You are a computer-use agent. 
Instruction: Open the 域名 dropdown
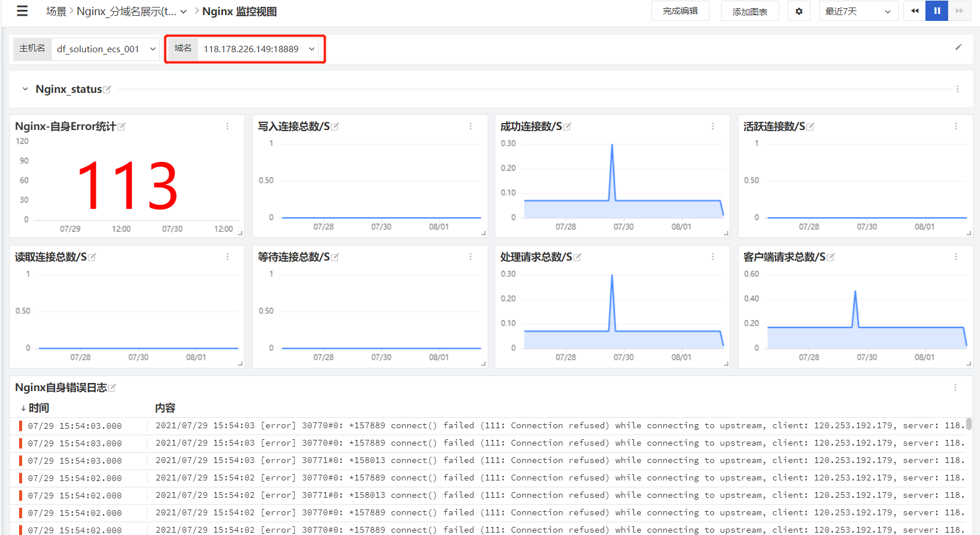[x=258, y=49]
